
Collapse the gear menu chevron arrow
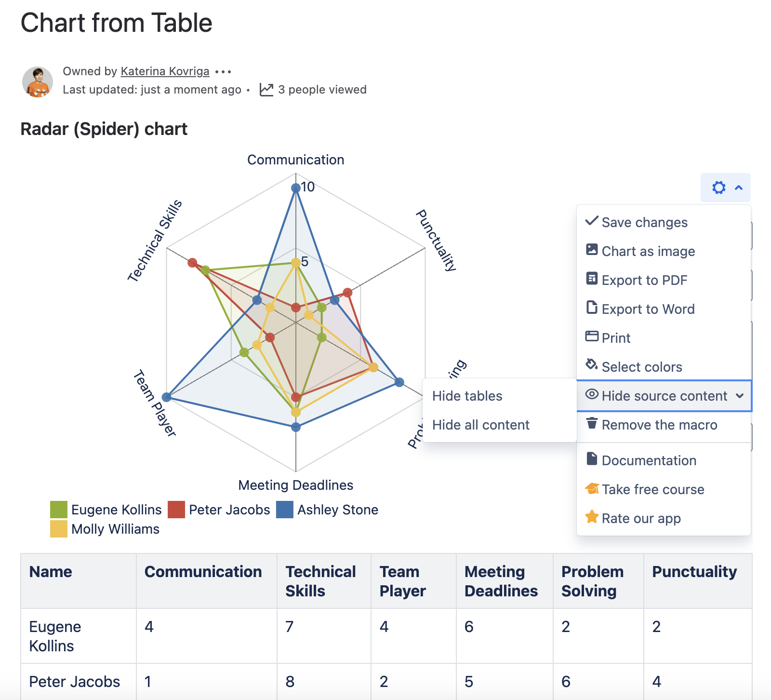point(739,188)
